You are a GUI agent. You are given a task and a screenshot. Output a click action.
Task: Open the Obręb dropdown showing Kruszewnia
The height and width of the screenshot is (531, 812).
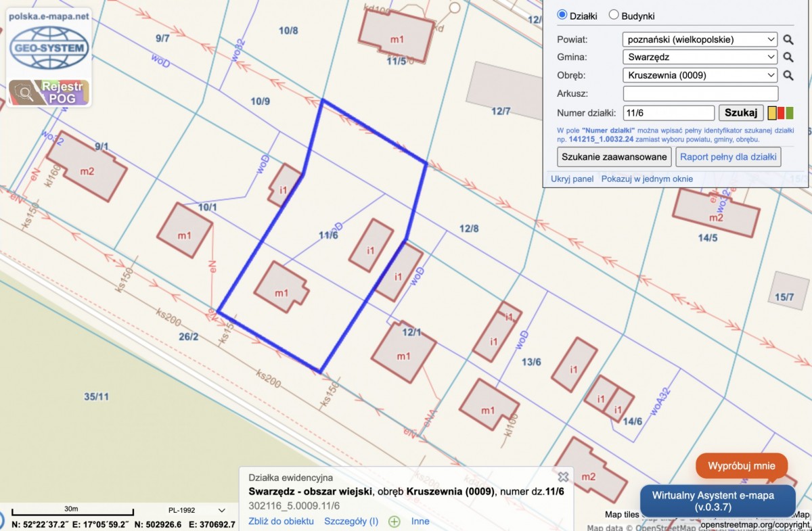(700, 75)
